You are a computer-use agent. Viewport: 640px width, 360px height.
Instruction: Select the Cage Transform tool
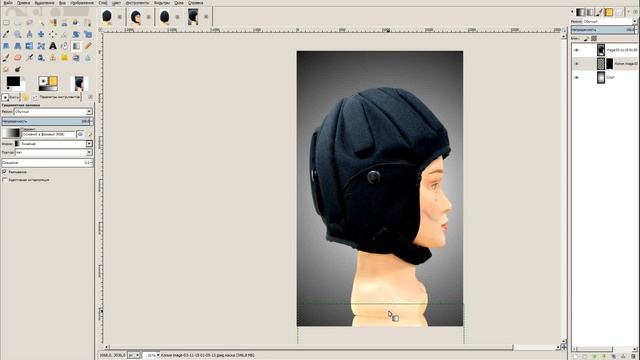click(41, 46)
